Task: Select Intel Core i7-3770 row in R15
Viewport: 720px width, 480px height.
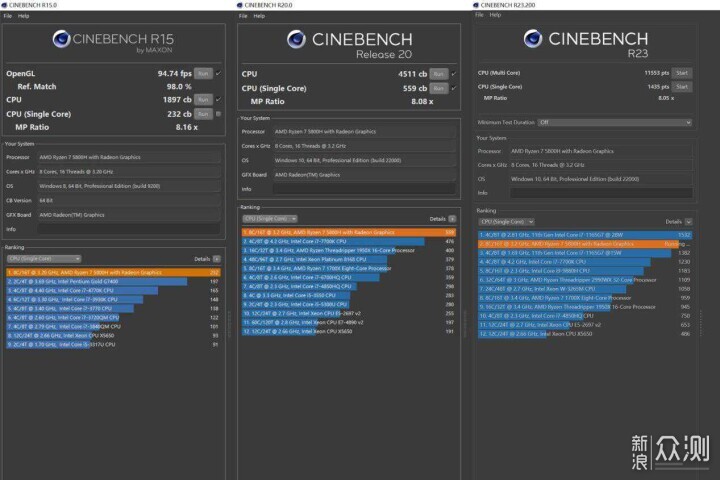Action: (x=113, y=309)
